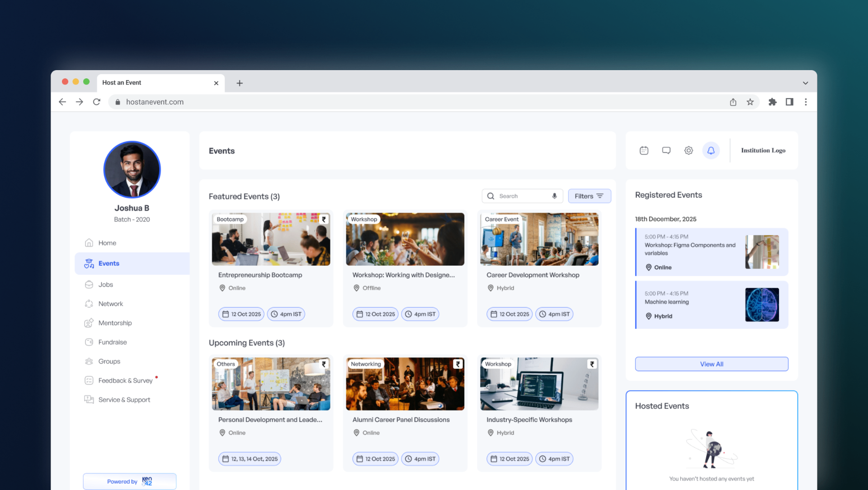Click the magnifier icon in the Search box
This screenshot has width=868, height=490.
click(x=491, y=196)
